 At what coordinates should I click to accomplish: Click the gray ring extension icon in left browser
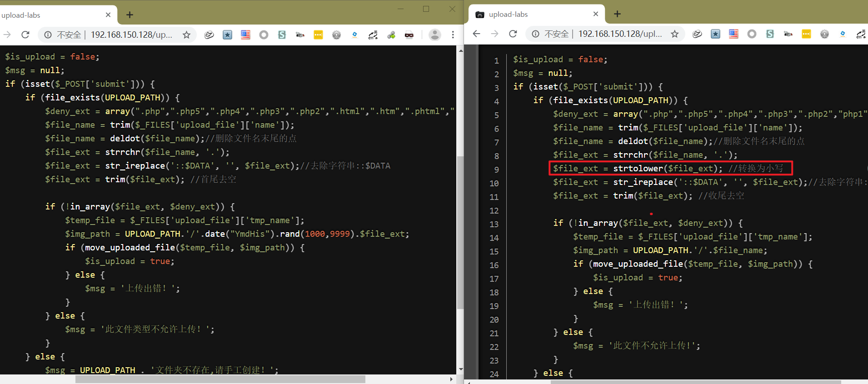coord(264,35)
